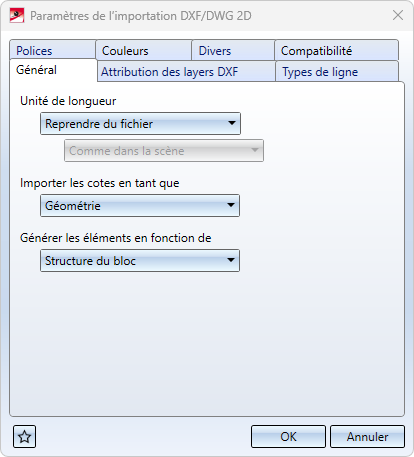Image resolution: width=414 pixels, height=457 pixels.
Task: Open the Couleurs tab
Action: [144, 50]
